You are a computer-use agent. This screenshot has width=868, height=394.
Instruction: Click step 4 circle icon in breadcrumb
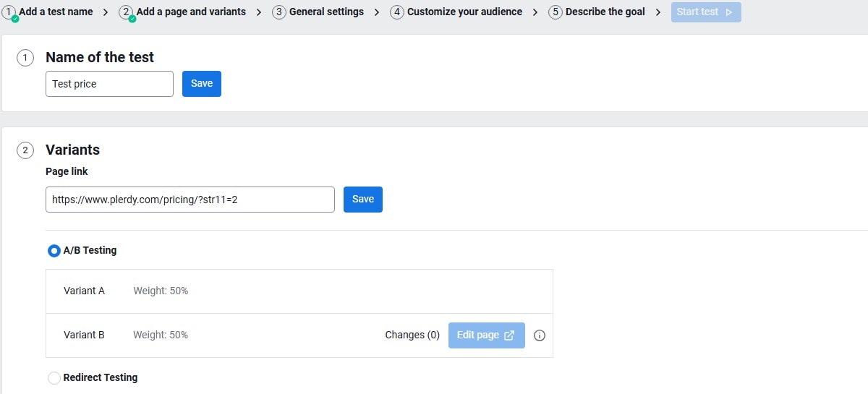[397, 12]
